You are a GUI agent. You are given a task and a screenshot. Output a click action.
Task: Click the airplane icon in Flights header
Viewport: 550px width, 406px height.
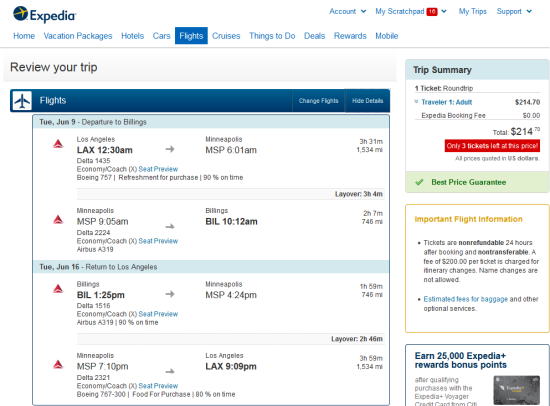tap(22, 101)
